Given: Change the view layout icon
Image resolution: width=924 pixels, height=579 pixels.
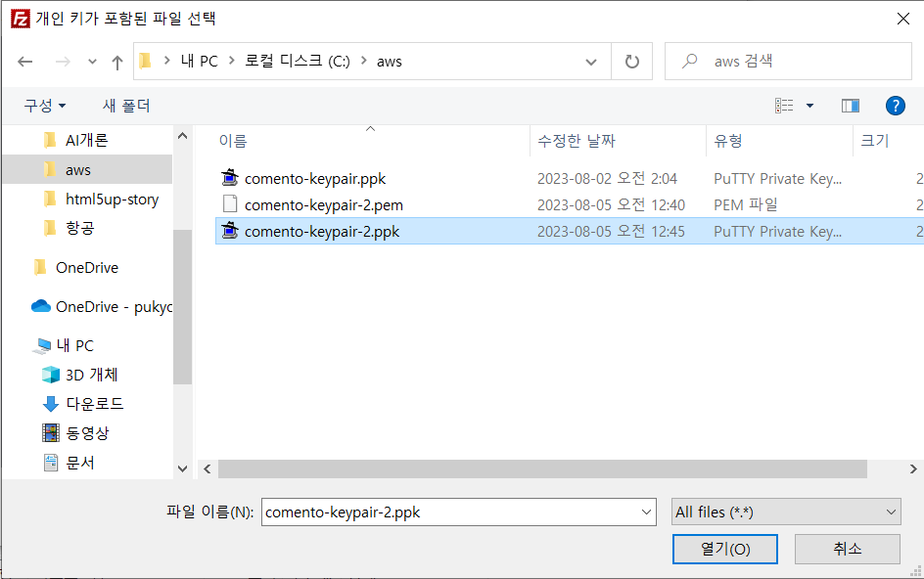Looking at the screenshot, I should pos(784,106).
